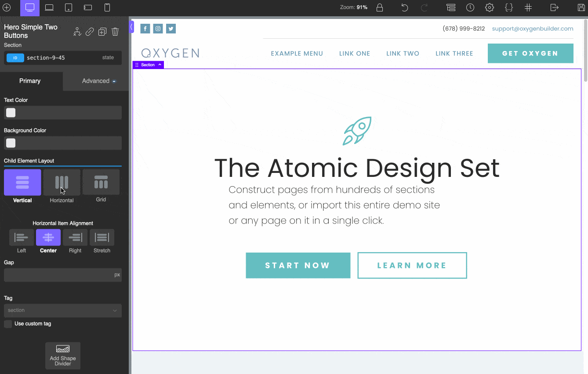Click the GET OXYGEN button

[x=530, y=53]
